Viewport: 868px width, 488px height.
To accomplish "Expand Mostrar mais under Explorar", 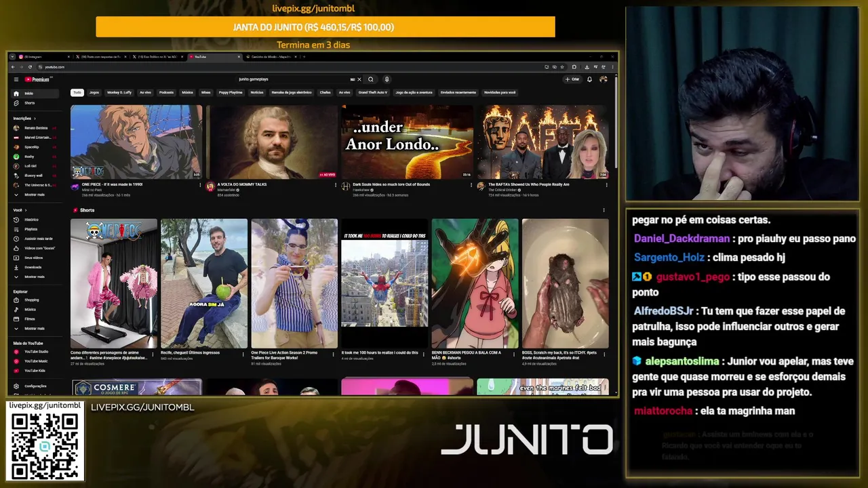I will coord(35,328).
